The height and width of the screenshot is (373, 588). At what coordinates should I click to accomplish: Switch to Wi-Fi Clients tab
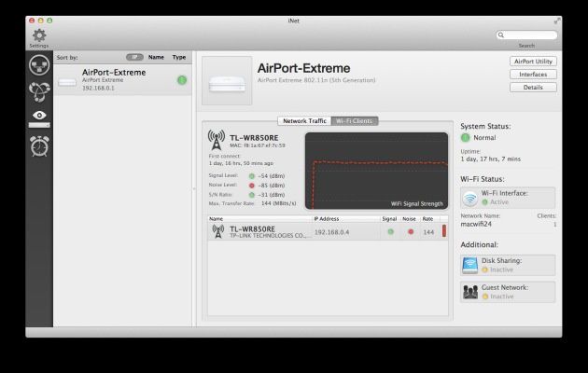pyautogui.click(x=355, y=121)
